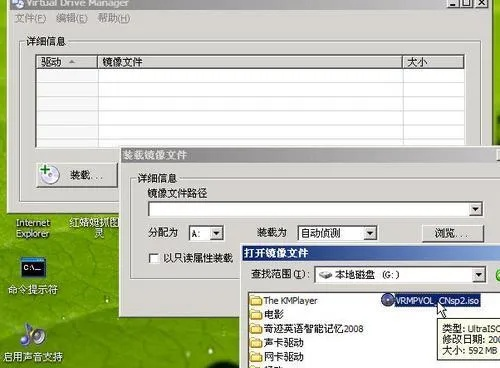The image size is (500, 368).
Task: Open Internet Explorer desktop shortcut
Action: click(x=33, y=228)
